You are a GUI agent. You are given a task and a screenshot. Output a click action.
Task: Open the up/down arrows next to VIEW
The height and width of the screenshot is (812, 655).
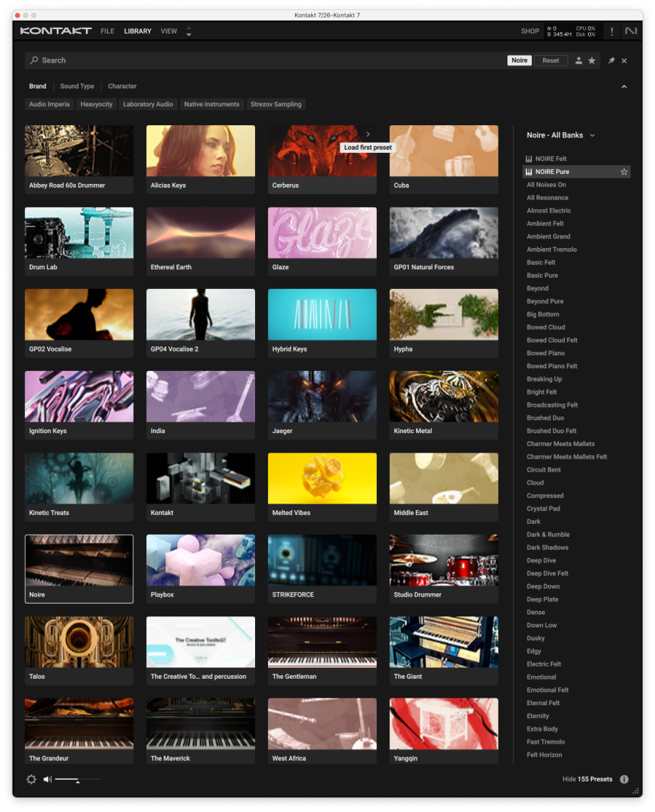coord(189,31)
